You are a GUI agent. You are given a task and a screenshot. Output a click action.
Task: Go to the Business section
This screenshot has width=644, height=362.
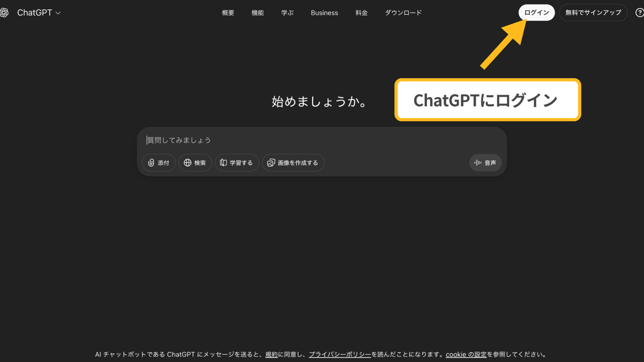(x=324, y=12)
